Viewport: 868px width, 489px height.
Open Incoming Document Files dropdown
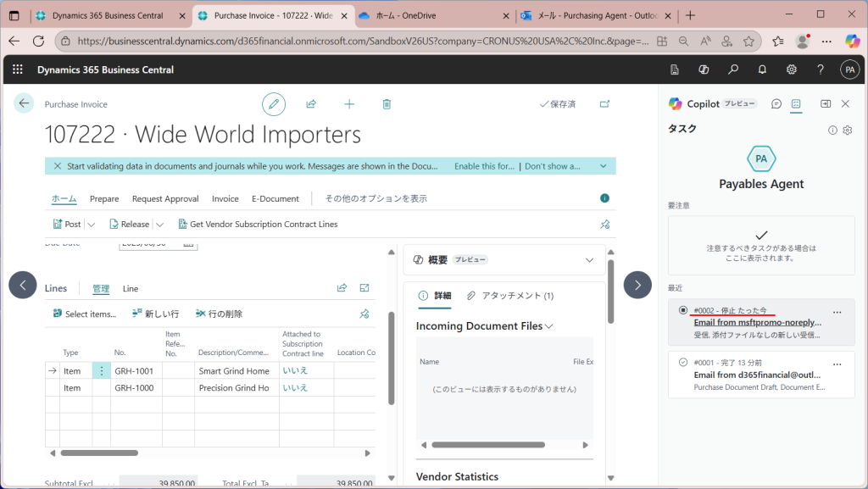(x=549, y=326)
